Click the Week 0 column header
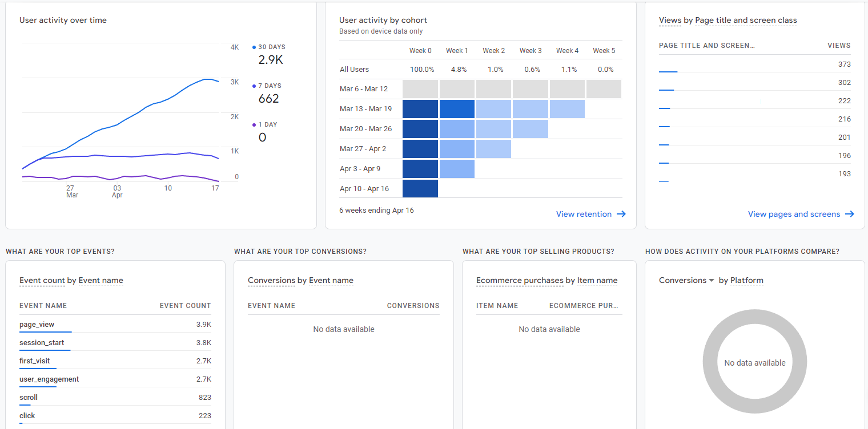The height and width of the screenshot is (429, 868). click(420, 50)
